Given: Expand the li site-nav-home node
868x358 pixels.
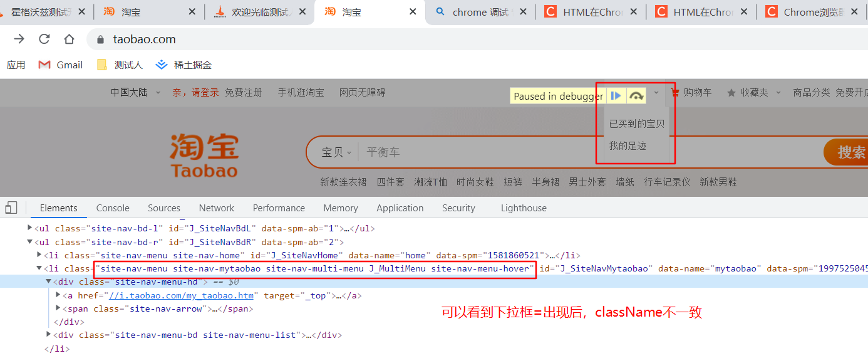Looking at the screenshot, I should click(39, 255).
